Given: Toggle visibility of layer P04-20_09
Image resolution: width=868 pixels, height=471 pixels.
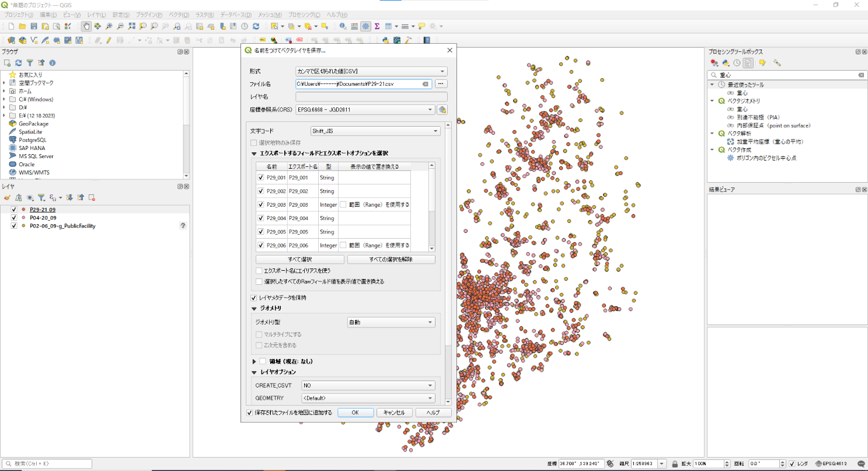Looking at the screenshot, I should click(14, 218).
